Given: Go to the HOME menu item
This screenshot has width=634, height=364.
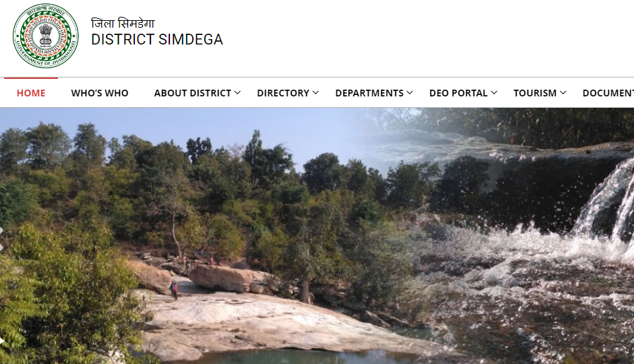Looking at the screenshot, I should 31,93.
